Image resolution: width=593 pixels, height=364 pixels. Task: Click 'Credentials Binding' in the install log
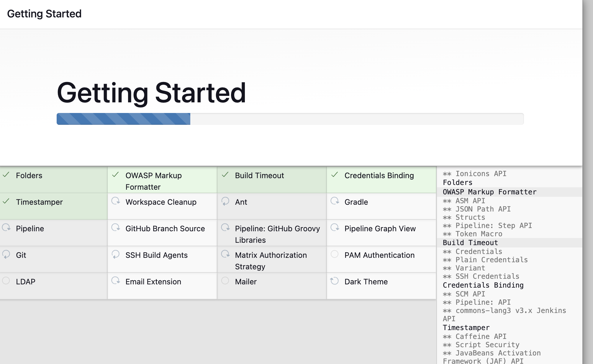[x=483, y=285]
